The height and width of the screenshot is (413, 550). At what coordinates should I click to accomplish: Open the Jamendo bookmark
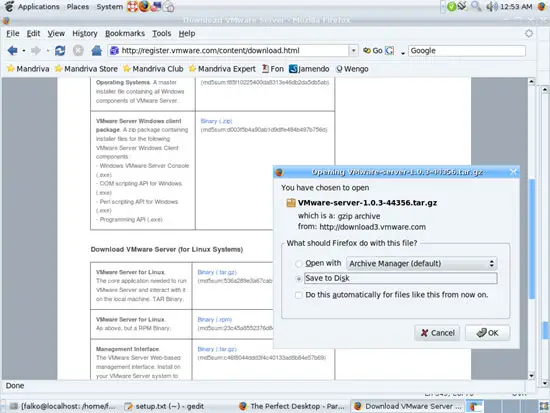click(309, 69)
